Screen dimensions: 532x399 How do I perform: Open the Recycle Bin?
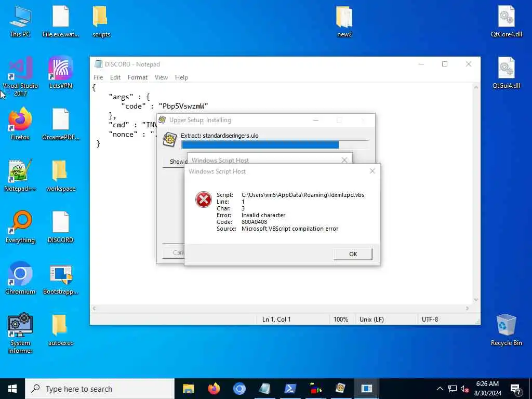tap(506, 330)
